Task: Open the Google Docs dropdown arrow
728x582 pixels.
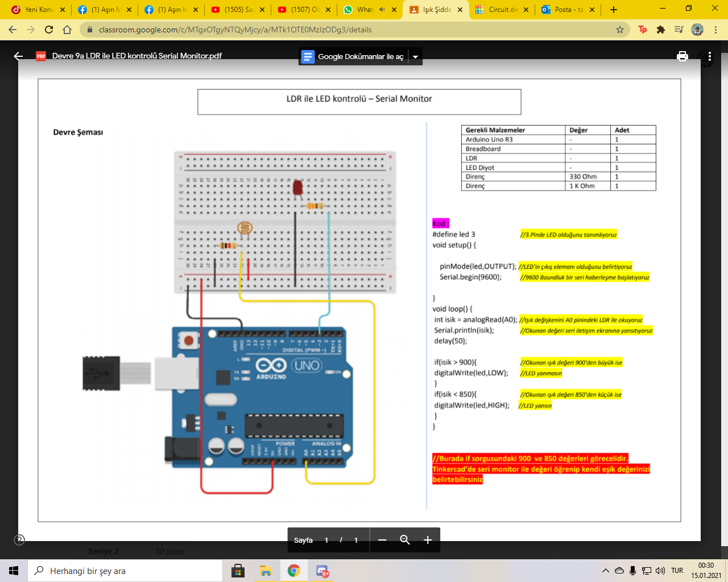Action: click(415, 56)
